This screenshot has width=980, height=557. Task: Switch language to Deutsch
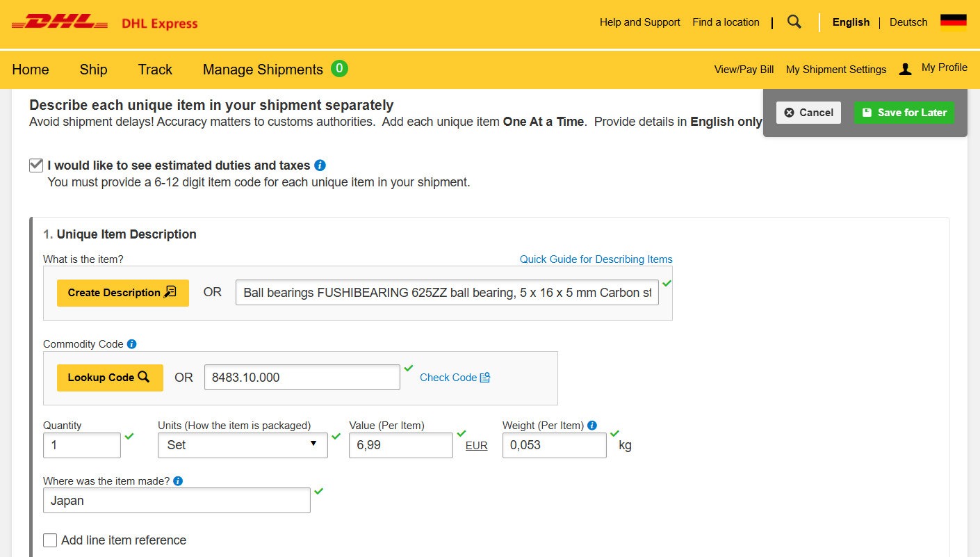click(908, 22)
